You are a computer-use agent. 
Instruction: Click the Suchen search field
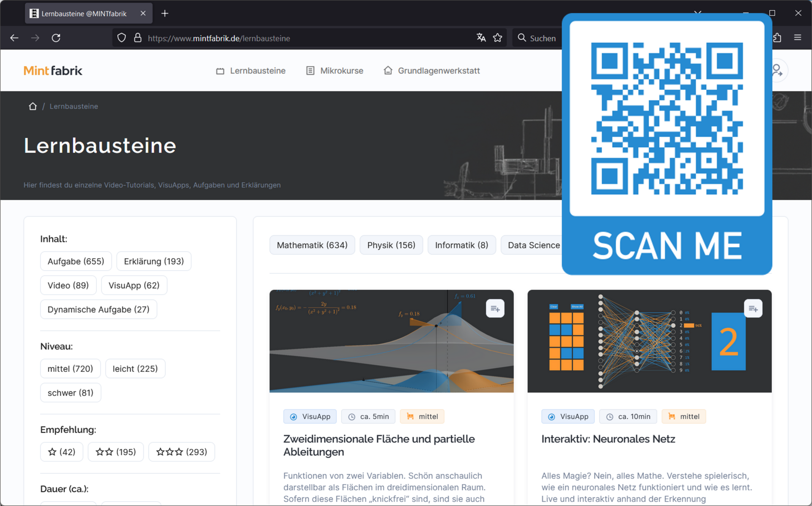click(x=537, y=38)
